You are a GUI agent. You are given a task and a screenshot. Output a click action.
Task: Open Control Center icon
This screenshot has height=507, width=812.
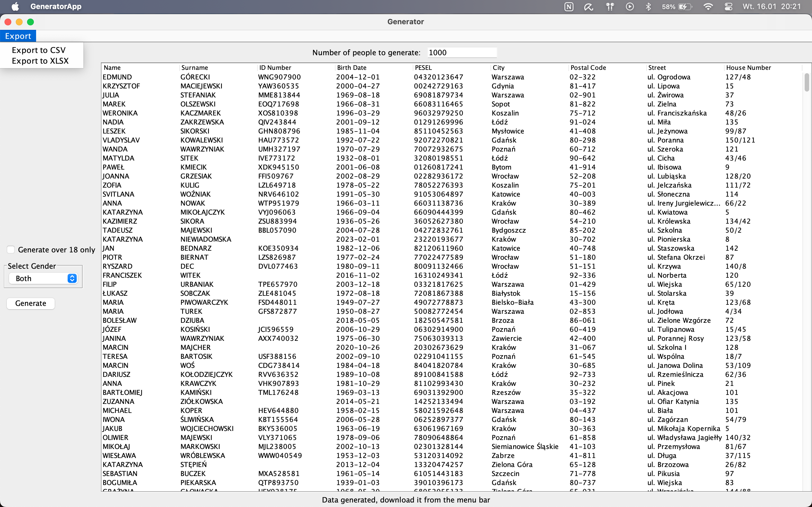(x=729, y=7)
